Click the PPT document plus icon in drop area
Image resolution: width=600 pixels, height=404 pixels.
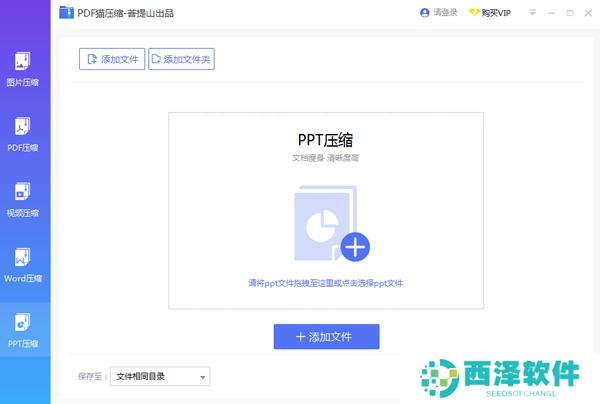pyautogui.click(x=331, y=224)
